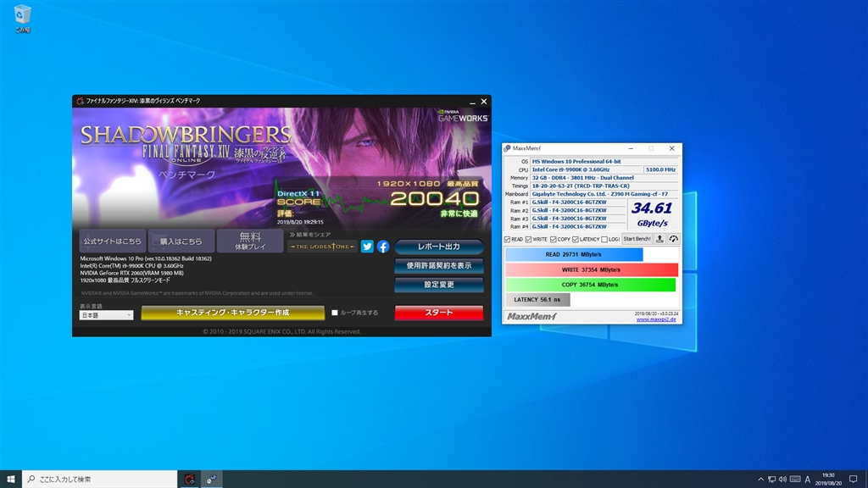Viewport: 868px width, 488px height.
Task: Open the volume tray icon
Action: (782, 480)
